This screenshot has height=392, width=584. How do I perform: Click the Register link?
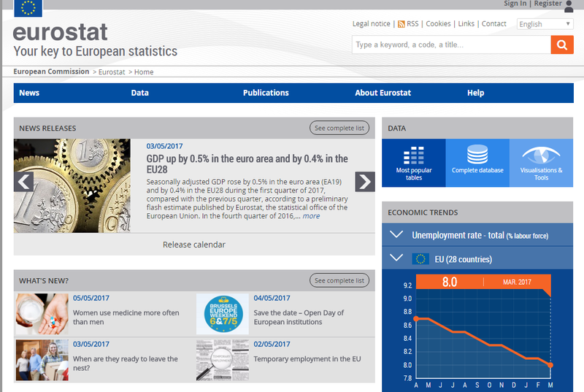tap(548, 4)
